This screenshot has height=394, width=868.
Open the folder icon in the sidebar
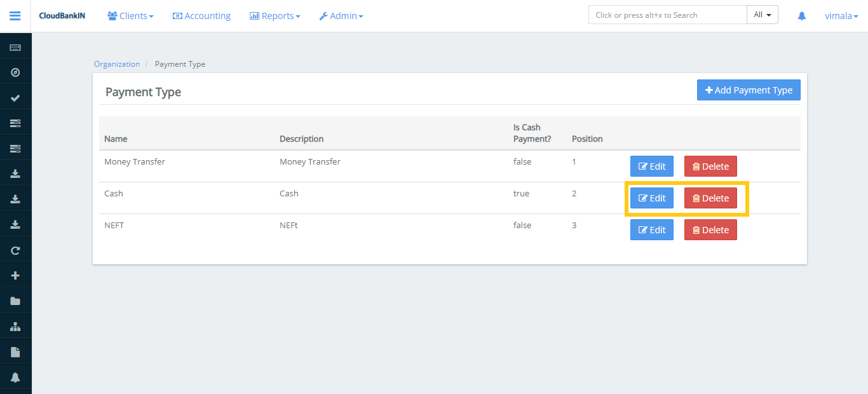[x=15, y=301]
